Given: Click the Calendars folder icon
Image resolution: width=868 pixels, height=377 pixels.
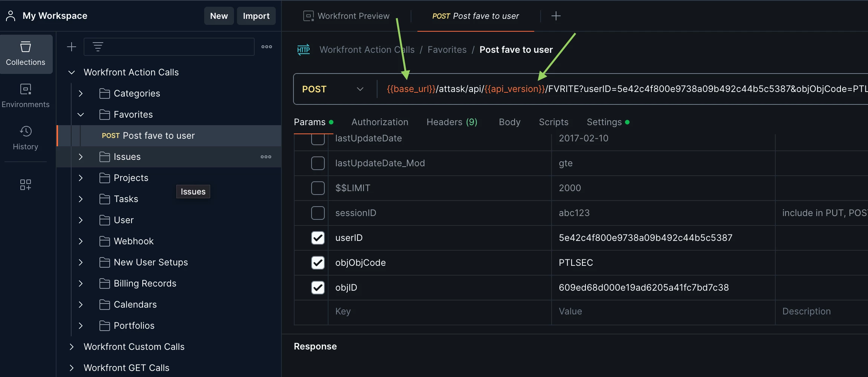Looking at the screenshot, I should point(105,305).
